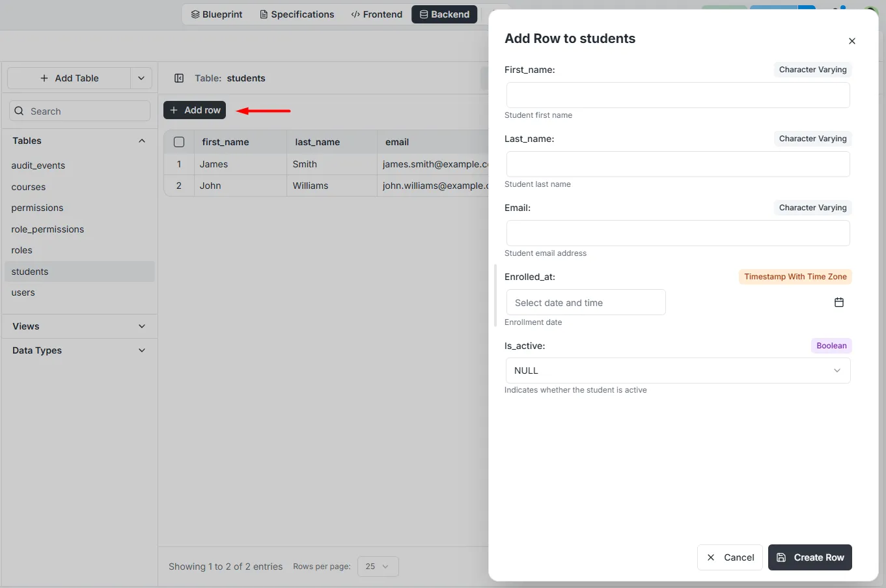
Task: Click the calendar icon for Enrolled_at
Action: 838,302
